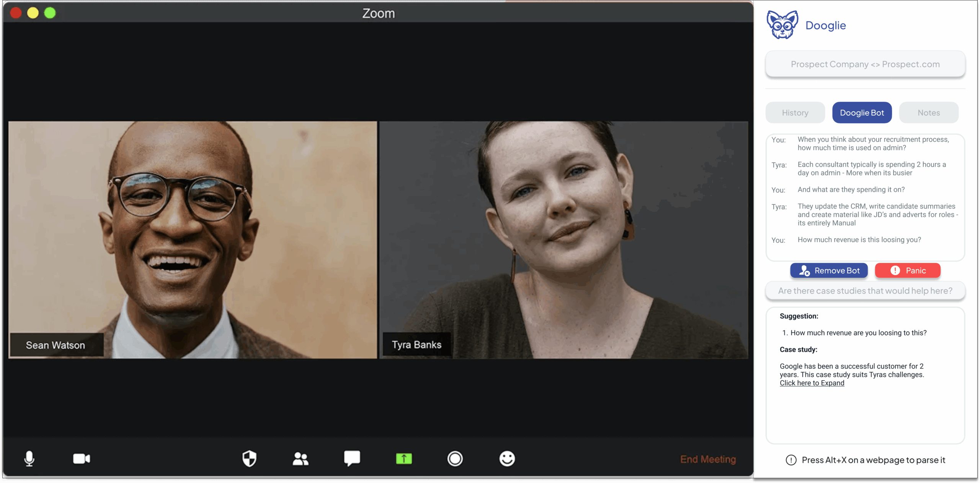Switch to the History tab
Screen dimensions: 980x483
(x=795, y=113)
